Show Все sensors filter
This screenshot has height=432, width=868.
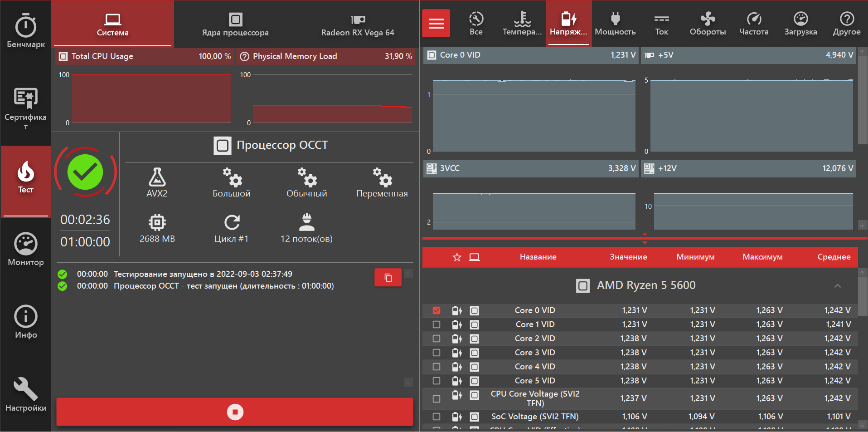pos(476,23)
